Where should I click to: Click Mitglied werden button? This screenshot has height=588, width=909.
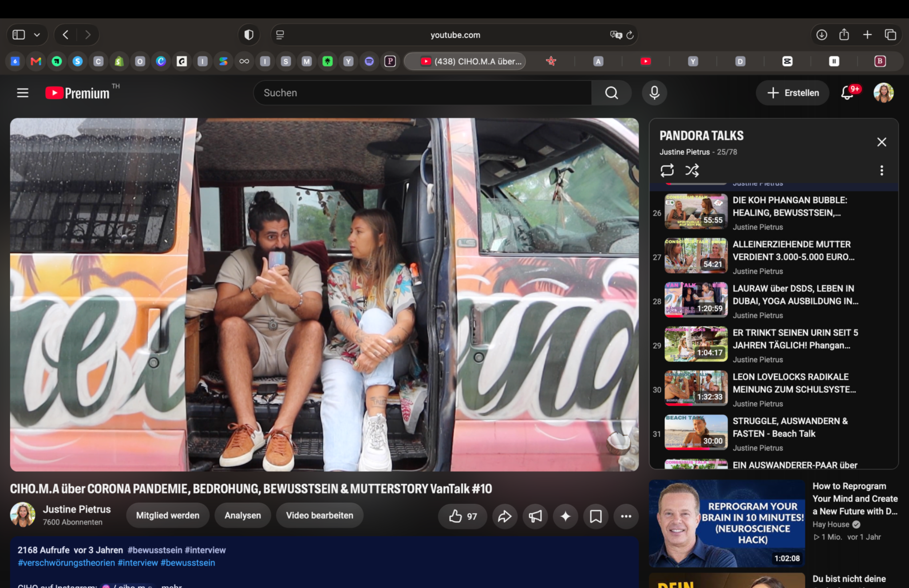click(x=168, y=515)
